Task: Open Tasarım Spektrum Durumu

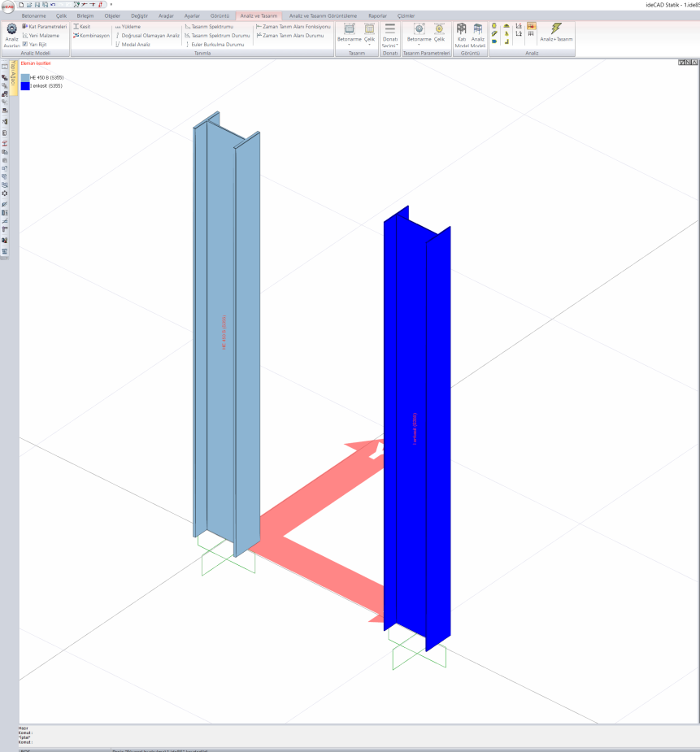Action: tap(217, 36)
